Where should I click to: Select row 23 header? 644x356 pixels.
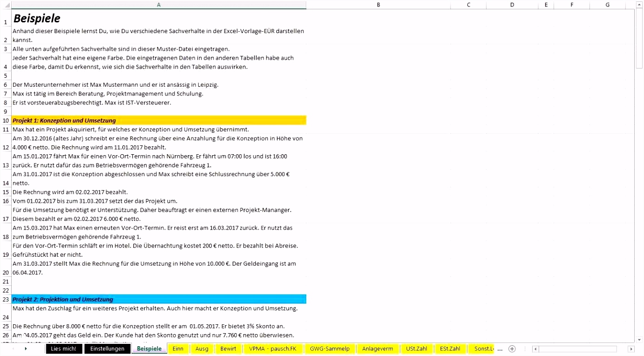click(x=6, y=299)
